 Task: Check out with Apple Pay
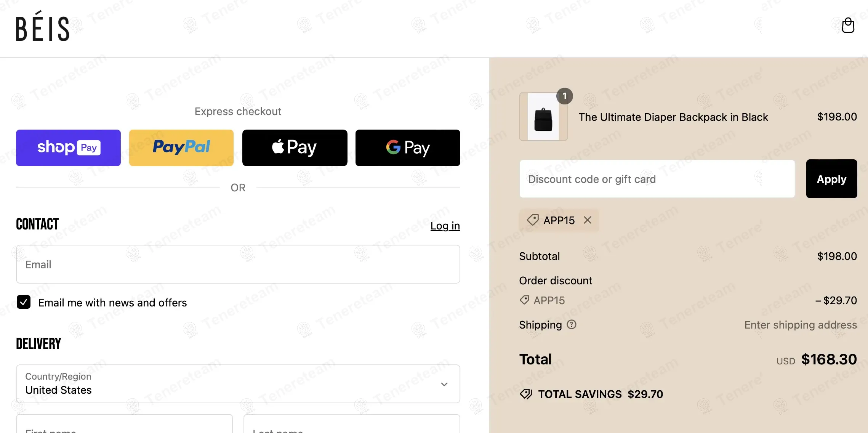295,148
